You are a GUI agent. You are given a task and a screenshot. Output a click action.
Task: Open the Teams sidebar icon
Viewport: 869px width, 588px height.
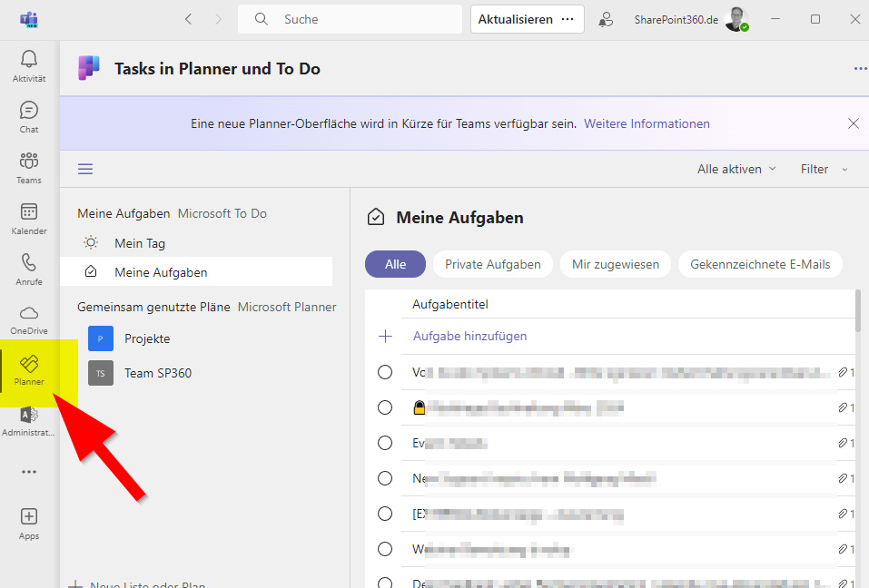coord(29,162)
